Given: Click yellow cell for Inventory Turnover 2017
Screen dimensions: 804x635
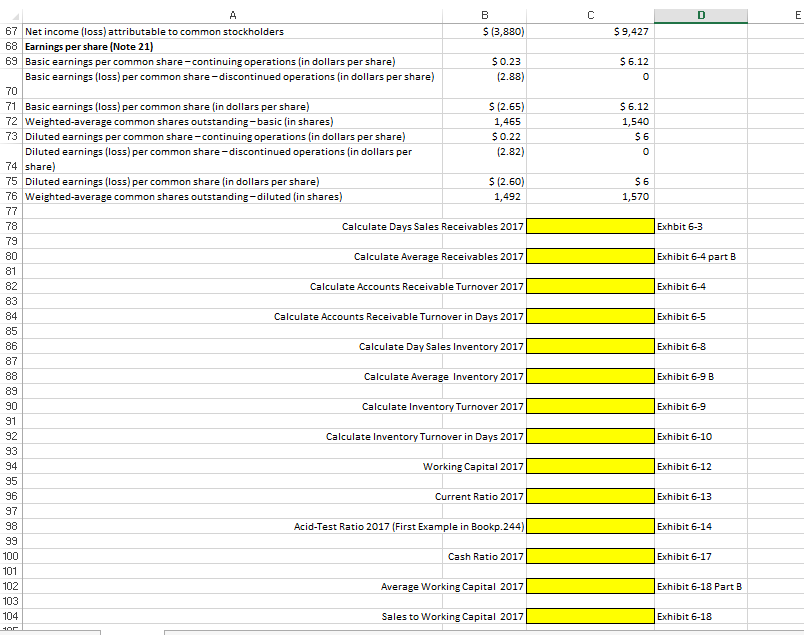Looking at the screenshot, I should (x=590, y=406).
